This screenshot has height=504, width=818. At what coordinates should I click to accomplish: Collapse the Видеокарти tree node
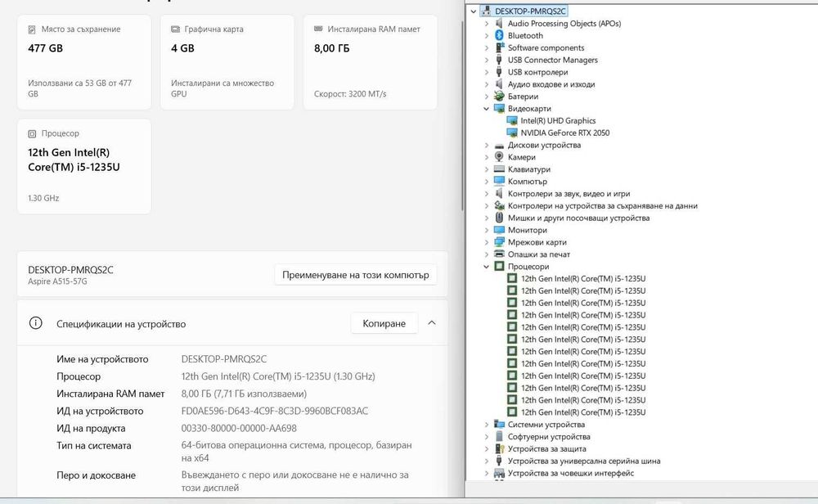[x=487, y=109]
